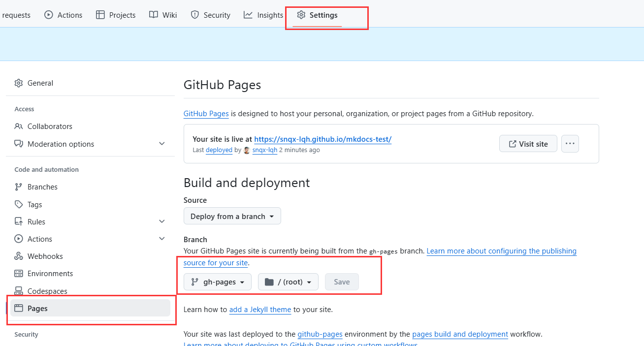Open the gh-pages branch selector
644x346 pixels.
click(217, 282)
